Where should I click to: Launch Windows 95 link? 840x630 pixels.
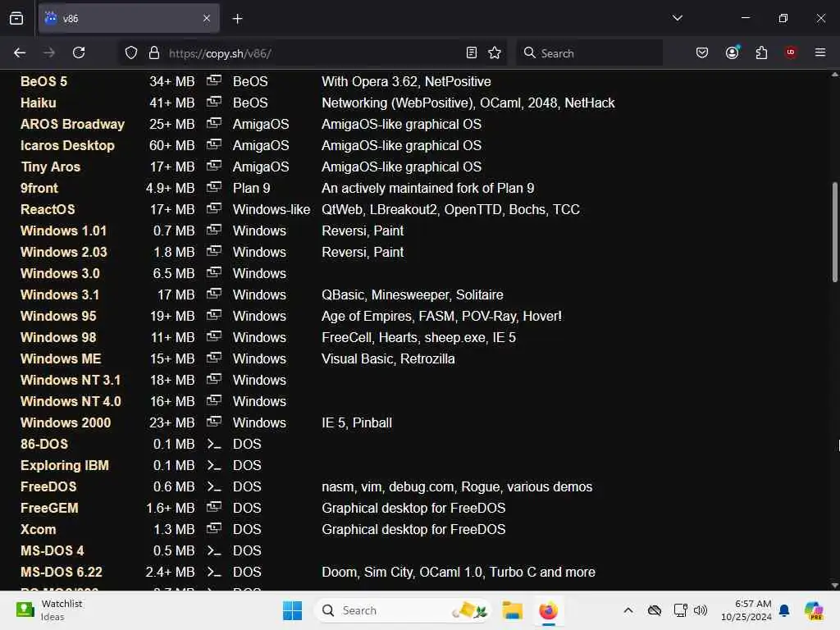(x=58, y=316)
